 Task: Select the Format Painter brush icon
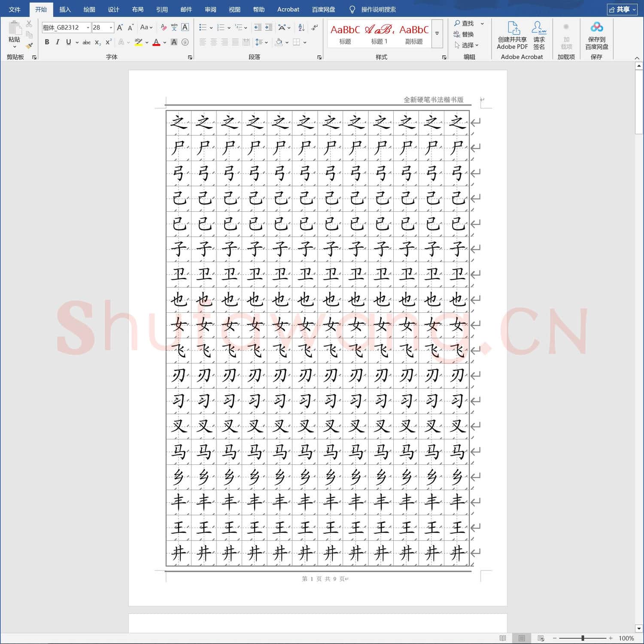click(x=29, y=46)
